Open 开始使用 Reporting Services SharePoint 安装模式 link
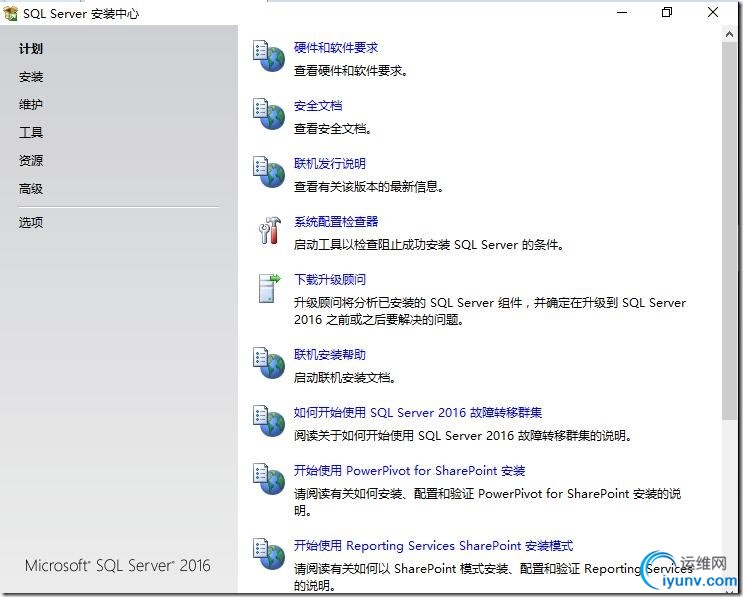 (x=433, y=545)
